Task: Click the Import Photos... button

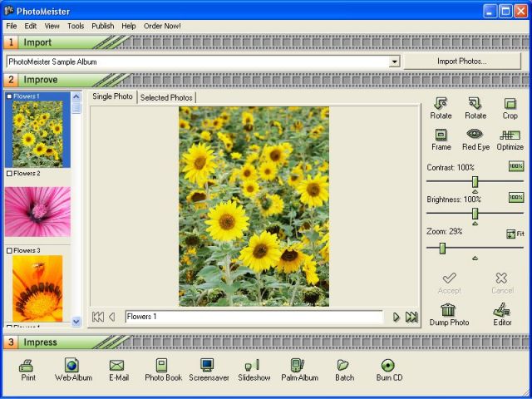Action: coord(462,62)
